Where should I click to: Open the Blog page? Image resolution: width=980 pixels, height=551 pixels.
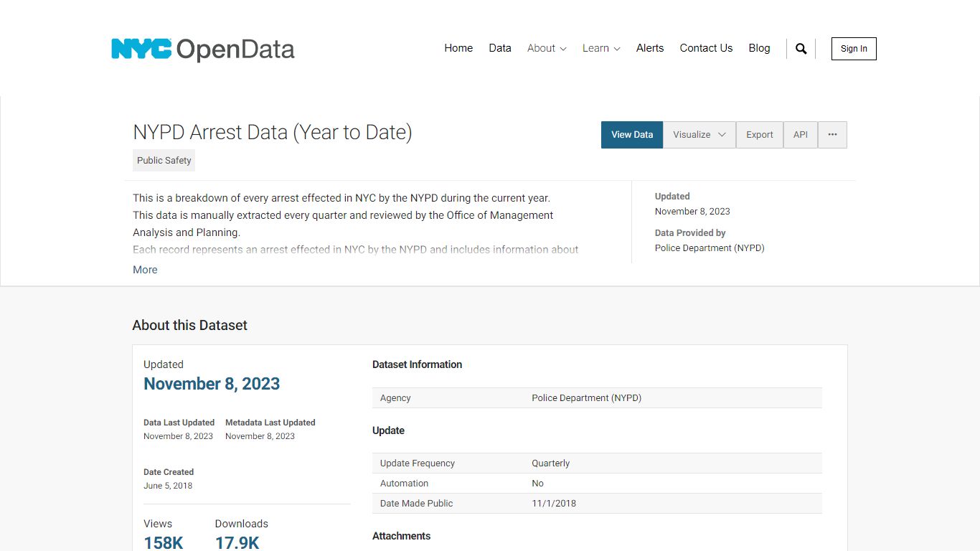pos(759,48)
